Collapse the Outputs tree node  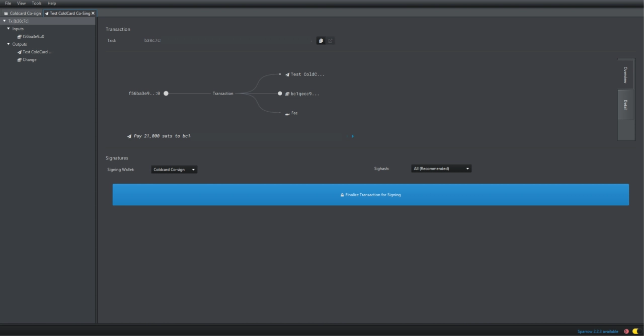pos(9,44)
